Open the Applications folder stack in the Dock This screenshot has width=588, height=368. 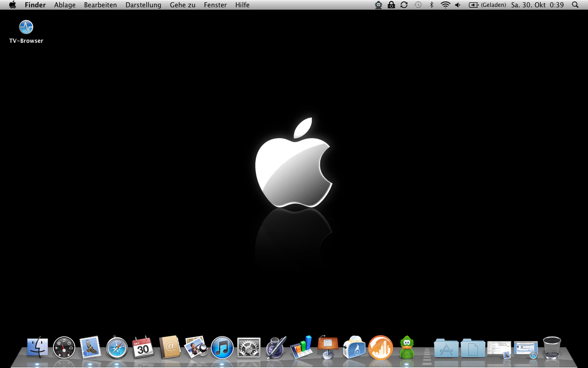point(446,348)
